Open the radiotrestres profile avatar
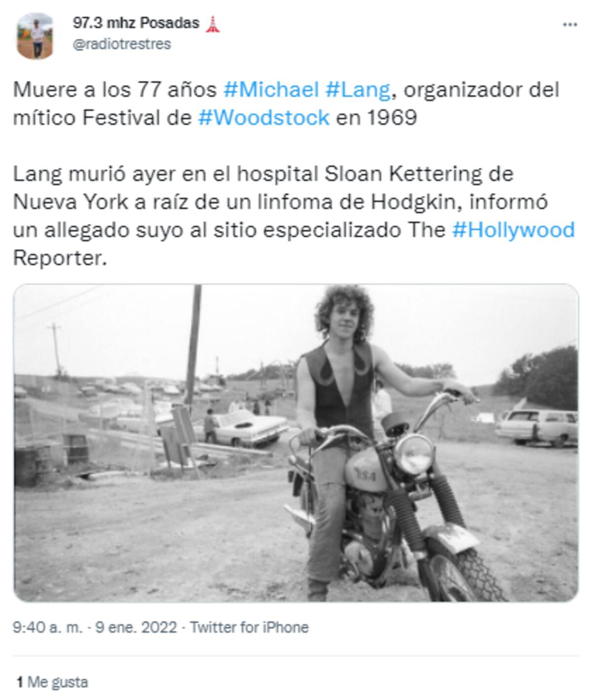Viewport: 592px width, 700px height. click(35, 36)
